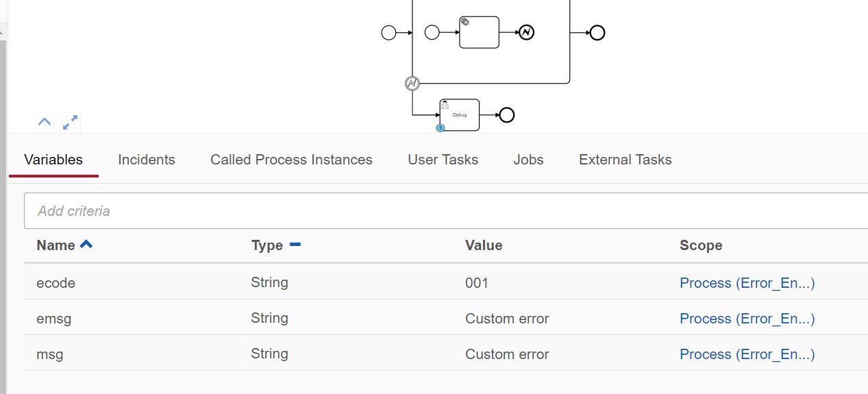Focus the Add criteria search field

pos(446,211)
